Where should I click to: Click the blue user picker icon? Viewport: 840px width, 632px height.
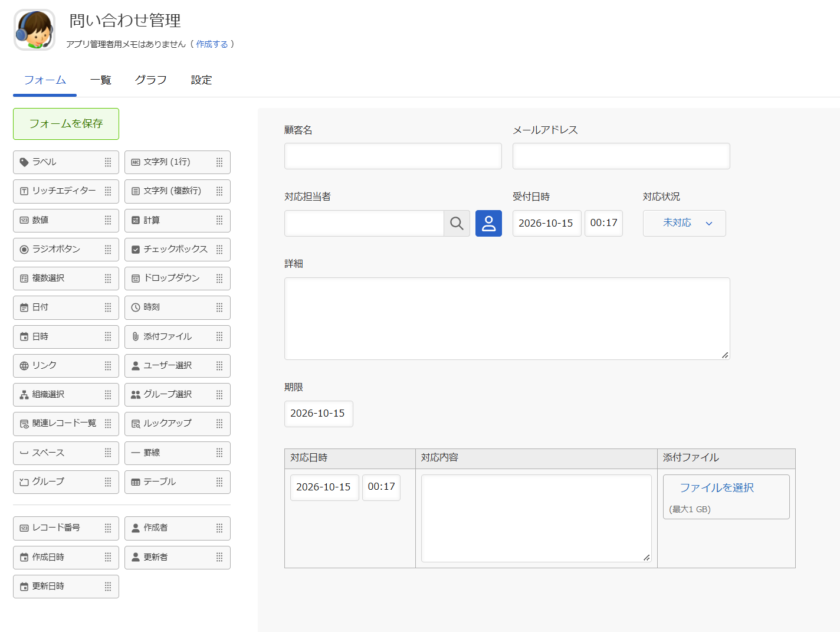click(488, 223)
